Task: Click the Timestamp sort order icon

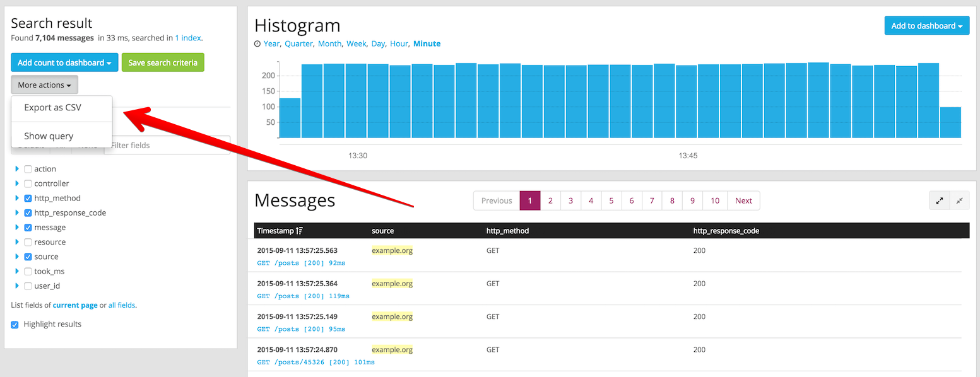Action: tap(300, 231)
